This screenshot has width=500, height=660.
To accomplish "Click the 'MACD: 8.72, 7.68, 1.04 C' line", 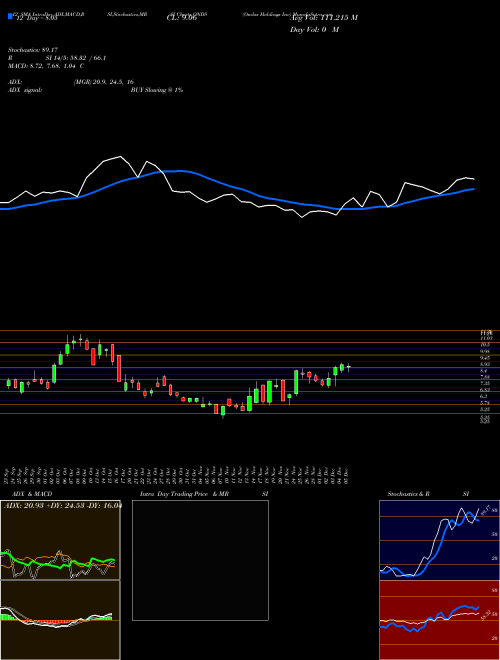I will tap(46, 66).
